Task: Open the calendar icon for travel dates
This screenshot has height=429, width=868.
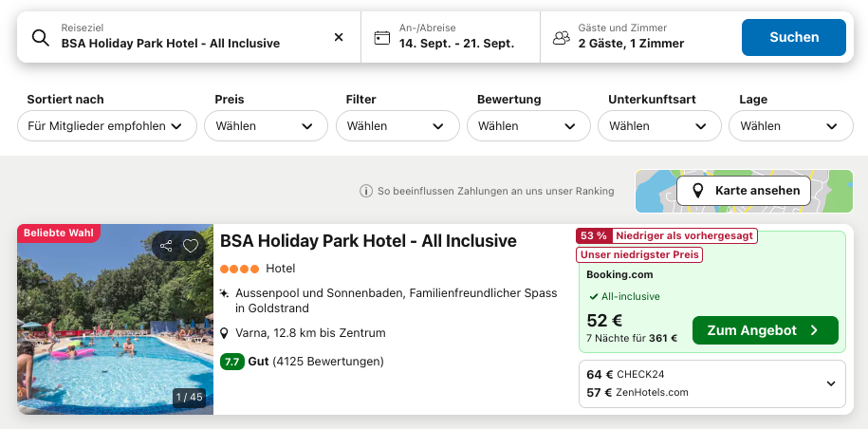Action: (382, 38)
